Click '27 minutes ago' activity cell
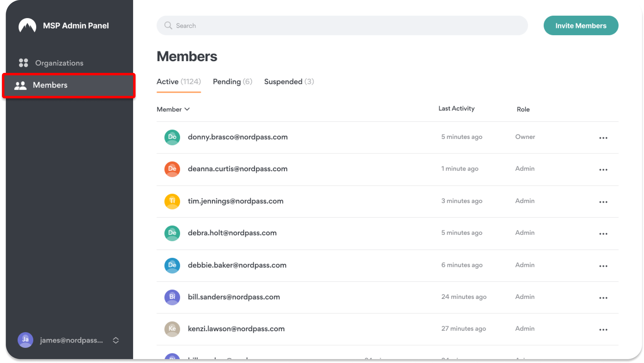644x363 pixels. [463, 329]
